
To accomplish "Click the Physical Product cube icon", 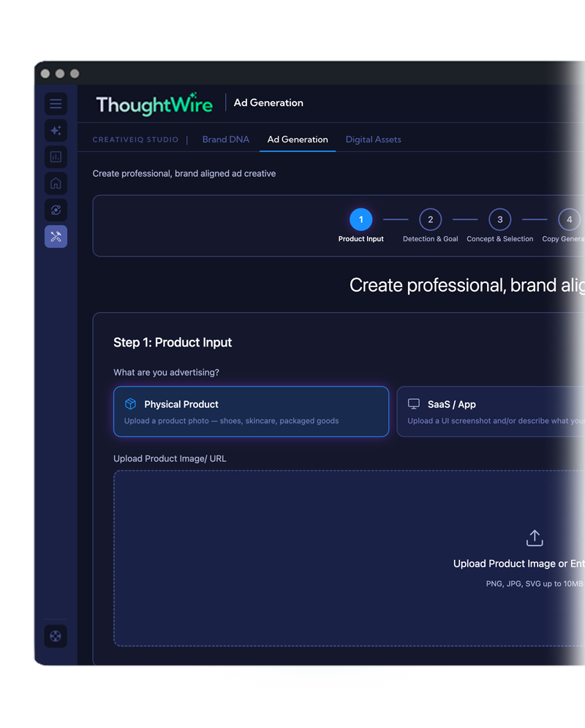I will (x=131, y=404).
